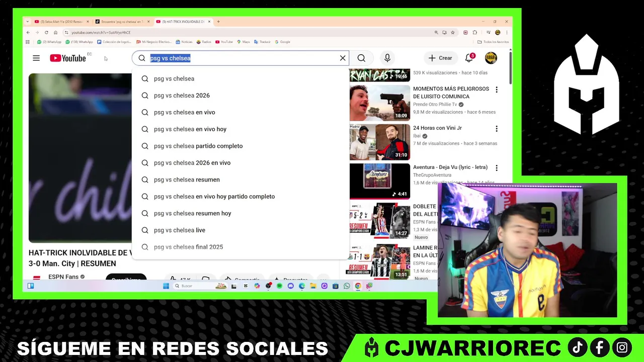Pick the 'psg vs chelsea resumen hoy' suggestion
This screenshot has height=362, width=644.
(240, 213)
